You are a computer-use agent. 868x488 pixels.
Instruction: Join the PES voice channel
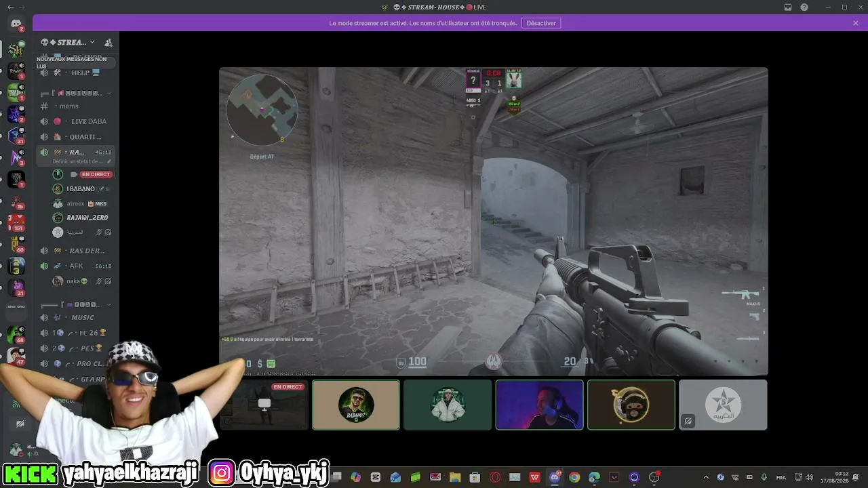[76, 348]
